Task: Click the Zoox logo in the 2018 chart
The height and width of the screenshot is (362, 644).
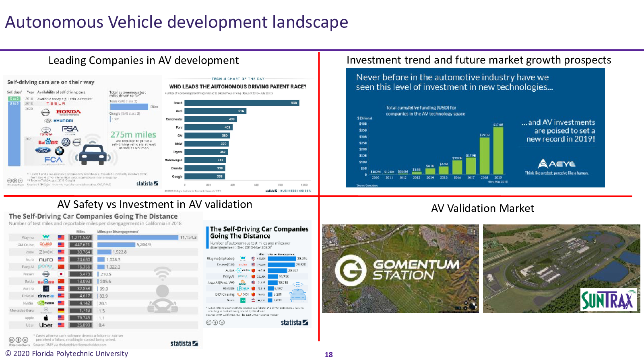Action: tap(46, 252)
